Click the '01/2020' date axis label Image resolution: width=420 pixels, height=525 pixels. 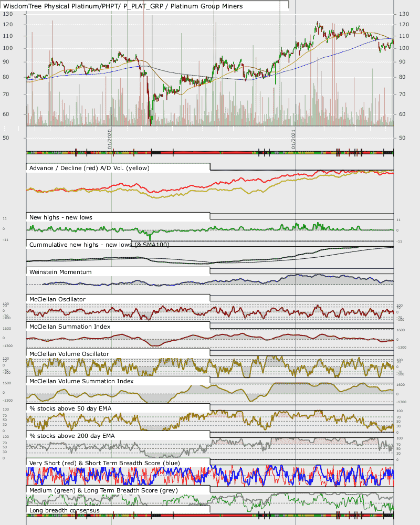tap(110, 139)
